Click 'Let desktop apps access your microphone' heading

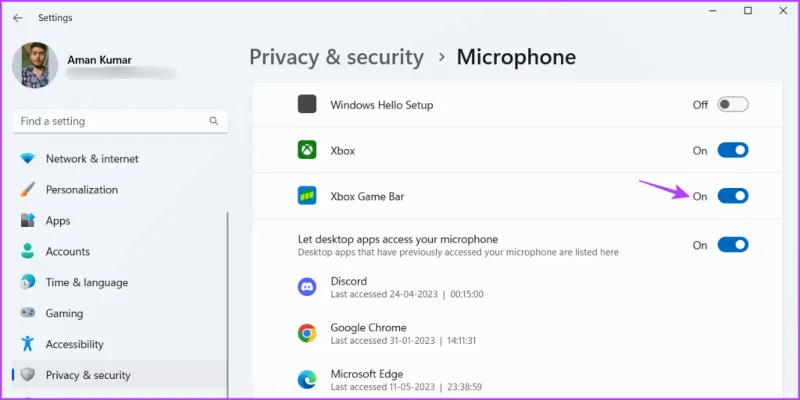pos(398,239)
